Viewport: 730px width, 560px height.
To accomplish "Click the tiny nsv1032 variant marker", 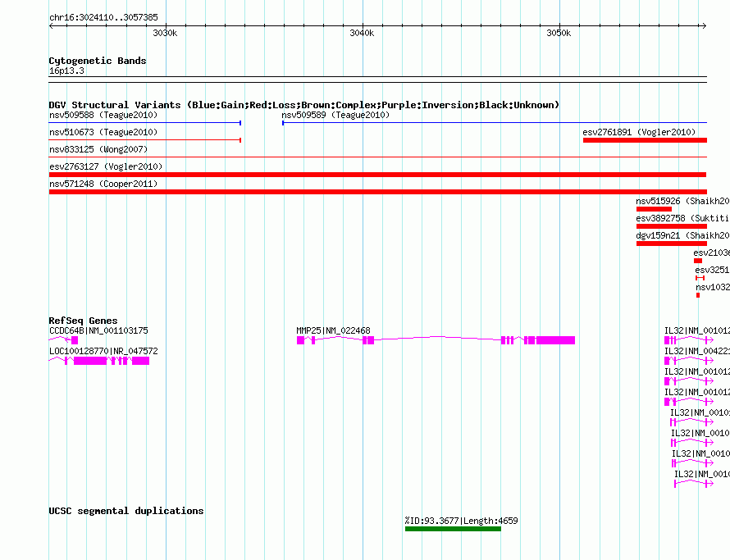I will tap(698, 295).
